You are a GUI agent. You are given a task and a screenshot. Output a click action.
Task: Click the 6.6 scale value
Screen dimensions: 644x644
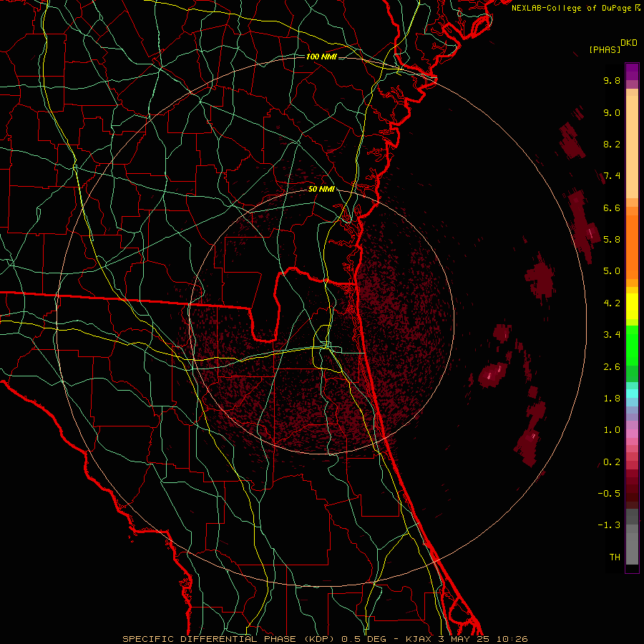[612, 208]
